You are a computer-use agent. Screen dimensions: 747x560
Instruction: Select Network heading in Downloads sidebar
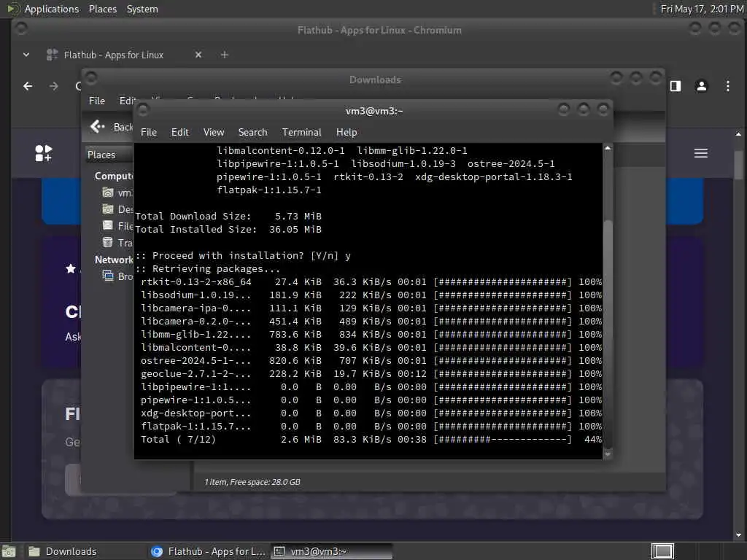114,260
